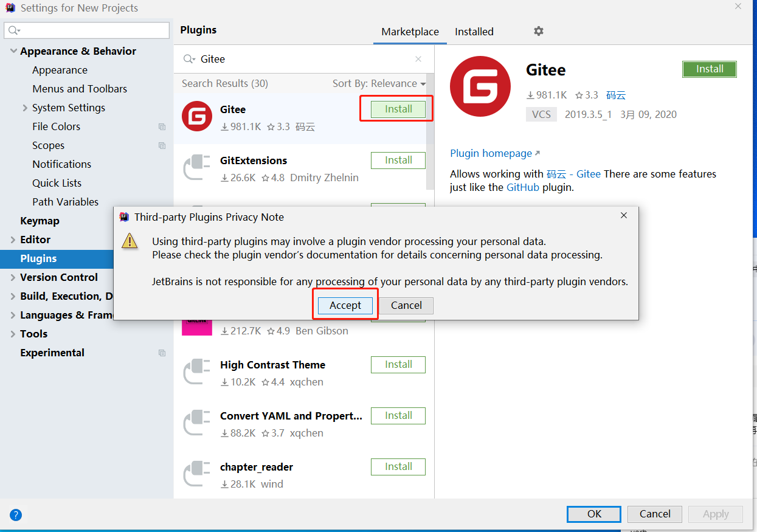Click the large Gitee logo in details pane

(x=480, y=86)
